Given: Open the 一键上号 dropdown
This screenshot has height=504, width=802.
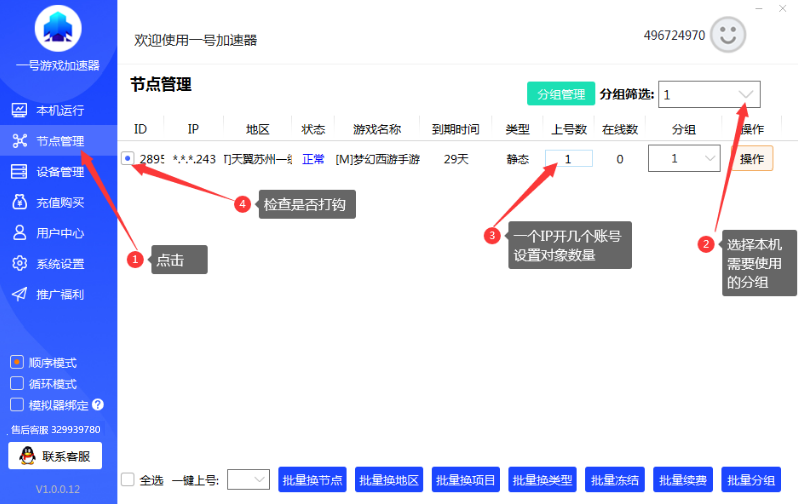Looking at the screenshot, I should click(248, 479).
